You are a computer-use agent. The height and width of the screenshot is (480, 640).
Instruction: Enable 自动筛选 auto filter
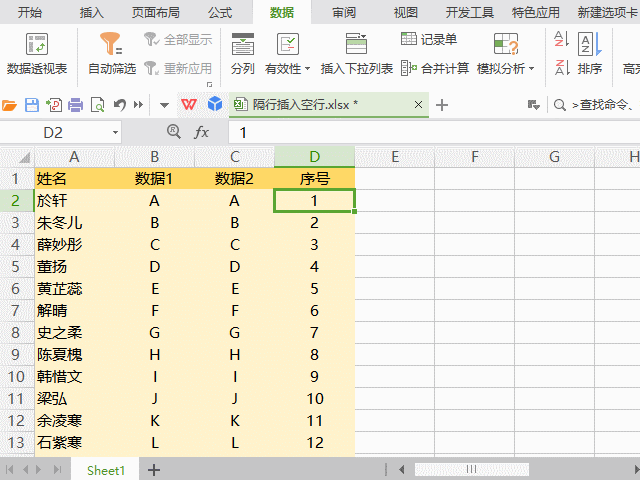(x=112, y=54)
